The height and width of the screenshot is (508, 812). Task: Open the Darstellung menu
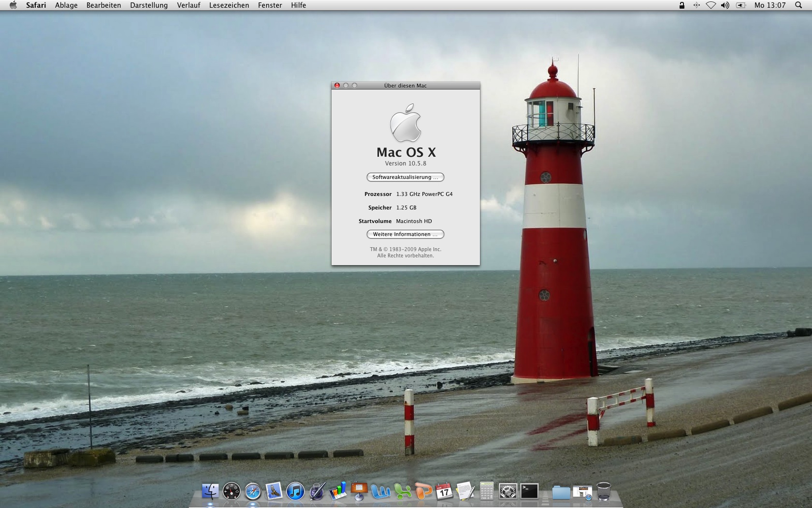tap(149, 5)
